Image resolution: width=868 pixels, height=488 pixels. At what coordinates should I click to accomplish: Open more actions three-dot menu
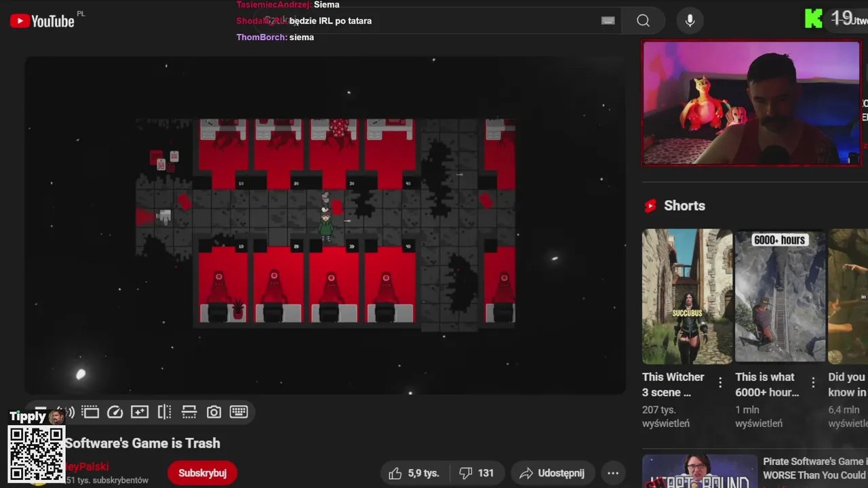coord(613,473)
